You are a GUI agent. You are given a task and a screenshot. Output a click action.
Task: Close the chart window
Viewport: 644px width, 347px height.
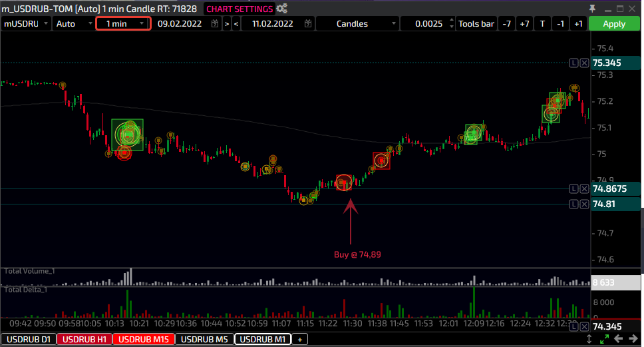[x=633, y=9]
